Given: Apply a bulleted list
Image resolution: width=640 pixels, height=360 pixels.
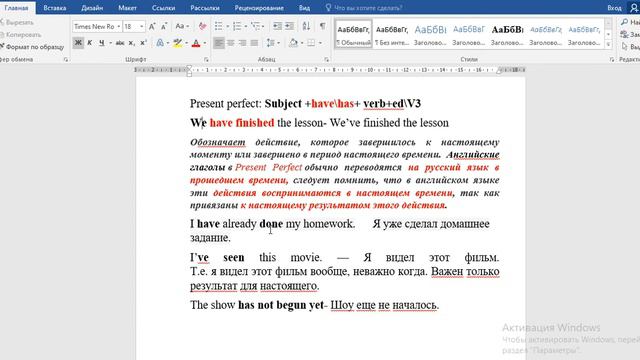Looking at the screenshot, I should [219, 26].
